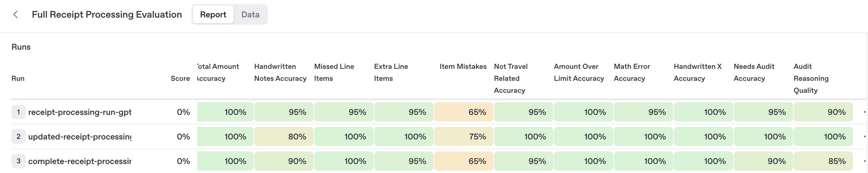Open run complete-receipt-processing
The width and height of the screenshot is (868, 173).
(x=80, y=161)
